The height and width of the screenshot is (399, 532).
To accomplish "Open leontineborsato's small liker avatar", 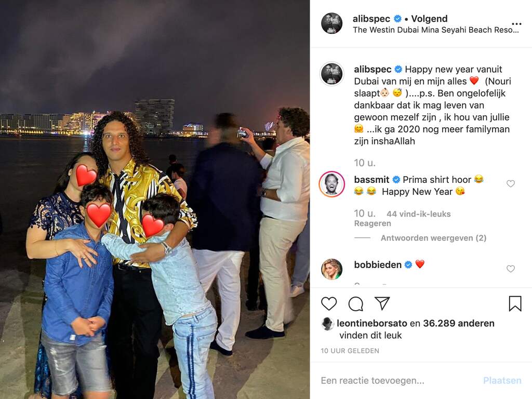I will (327, 324).
